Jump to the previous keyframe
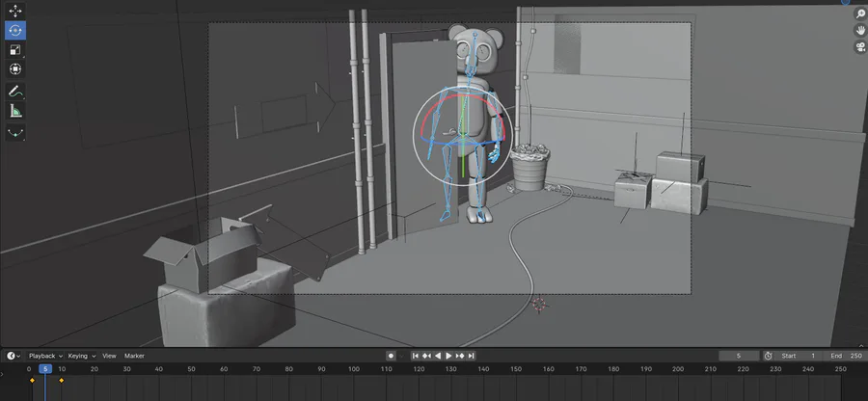Screen dimensions: 868x401 (x=426, y=356)
